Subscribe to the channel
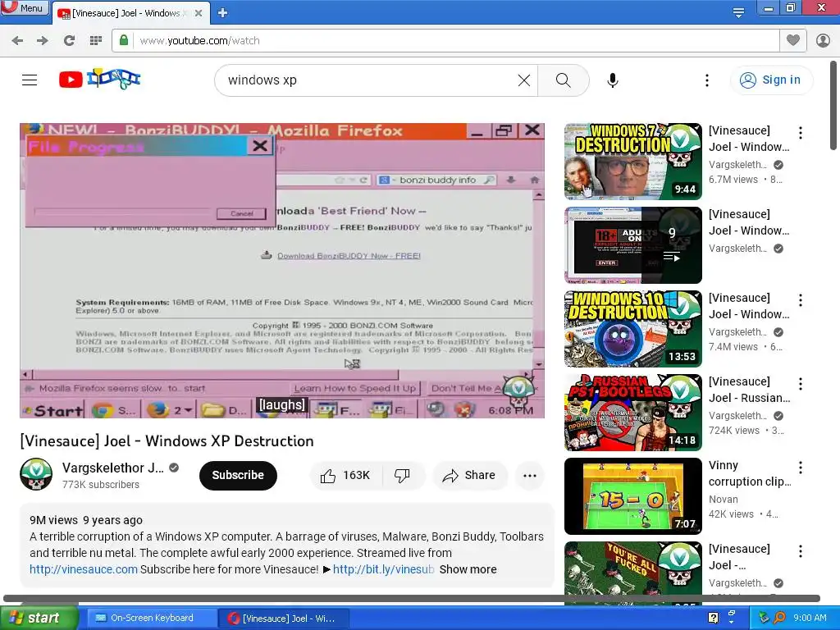 [238, 475]
